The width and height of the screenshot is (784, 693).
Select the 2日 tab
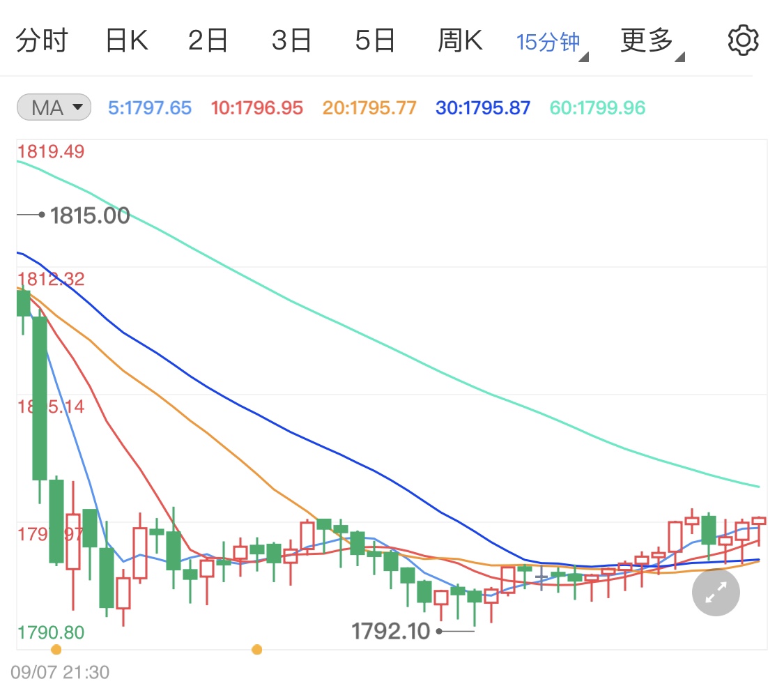click(x=208, y=40)
